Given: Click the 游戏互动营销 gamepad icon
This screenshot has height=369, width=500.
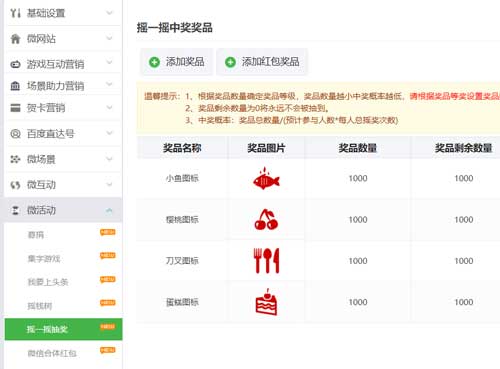Looking at the screenshot, I should tap(15, 64).
